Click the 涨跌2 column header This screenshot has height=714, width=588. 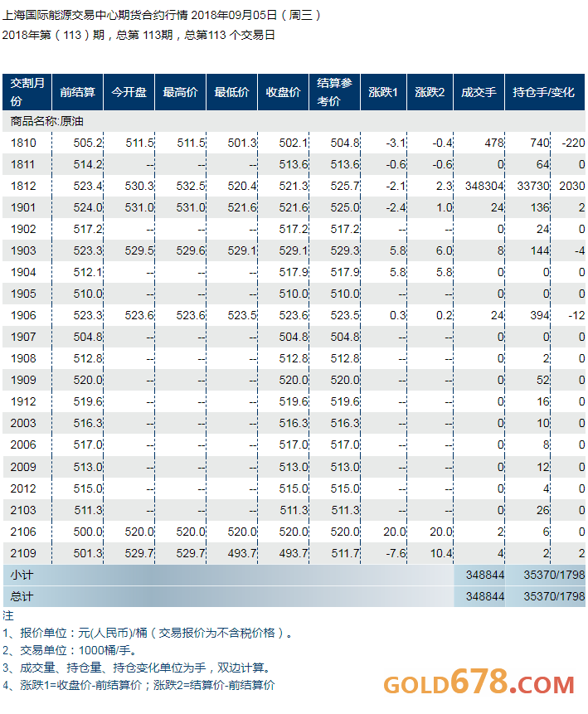[430, 92]
